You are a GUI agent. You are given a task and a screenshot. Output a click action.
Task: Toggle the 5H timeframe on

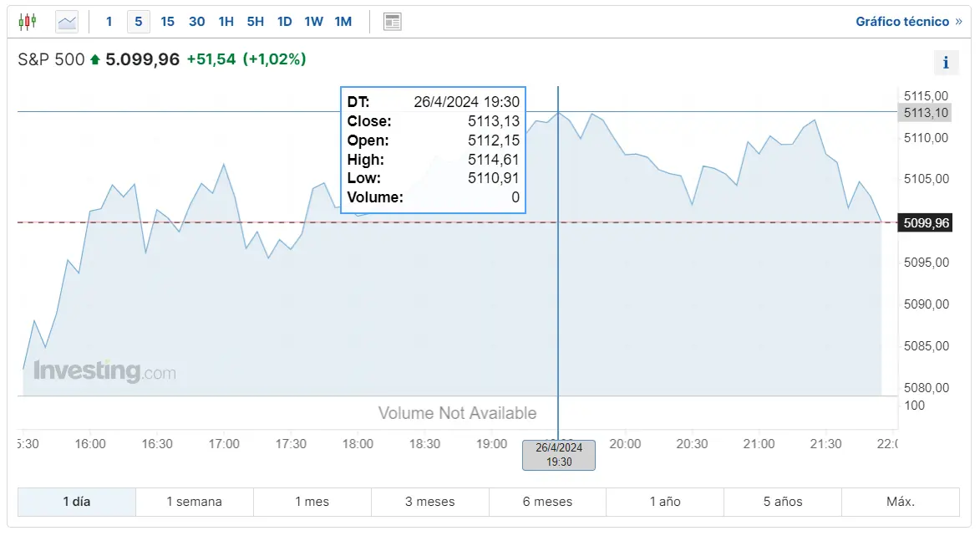[255, 21]
